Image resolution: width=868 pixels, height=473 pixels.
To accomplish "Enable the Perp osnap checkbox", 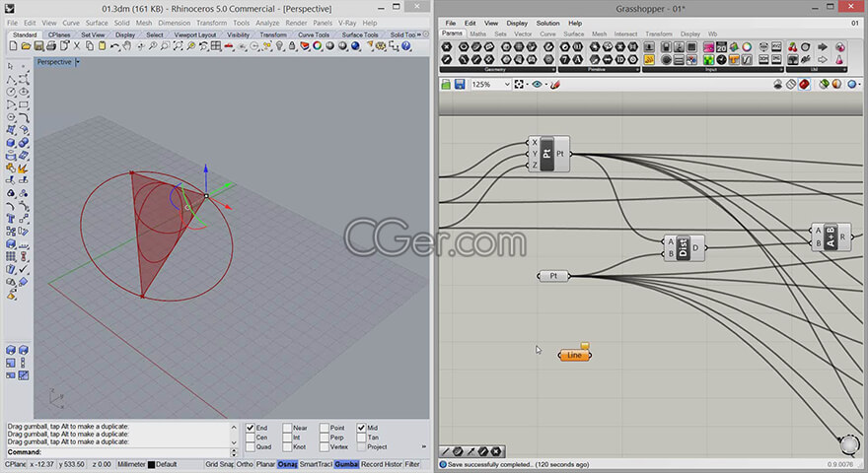I will tap(324, 438).
